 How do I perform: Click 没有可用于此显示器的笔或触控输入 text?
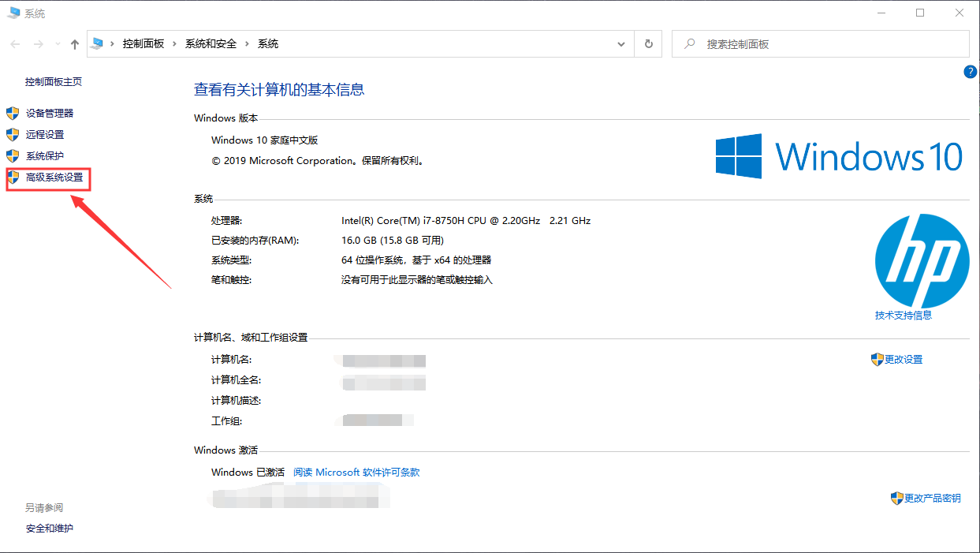417,280
